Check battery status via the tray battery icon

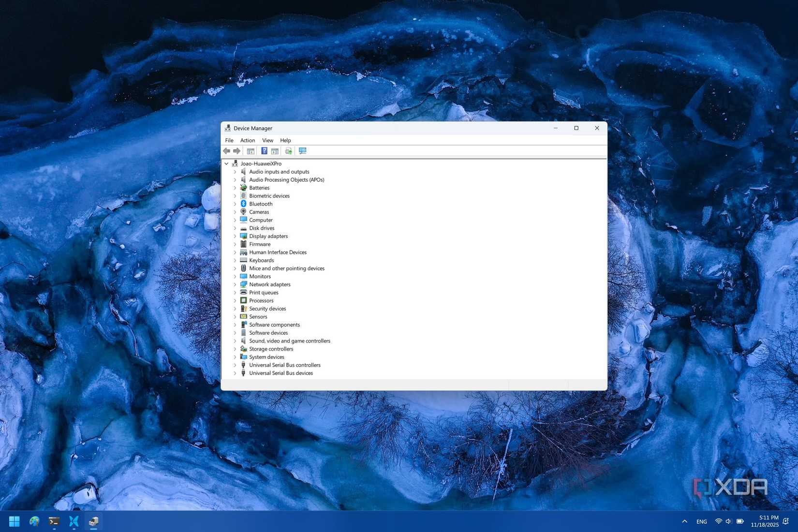pyautogui.click(x=739, y=521)
